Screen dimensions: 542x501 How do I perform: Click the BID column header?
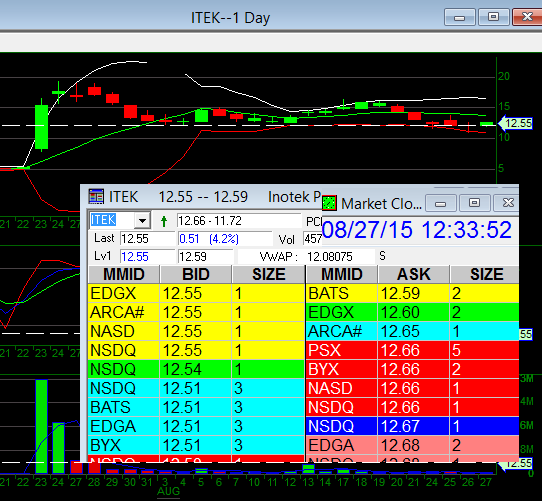[x=196, y=275]
